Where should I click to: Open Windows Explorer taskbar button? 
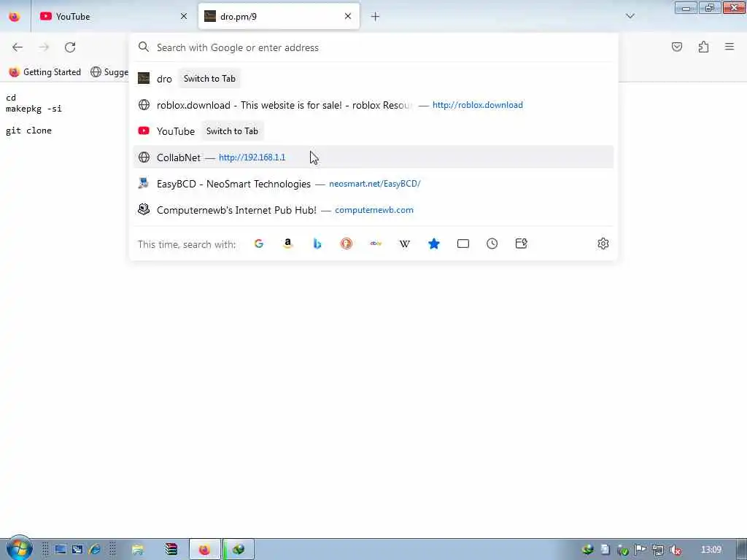(138, 550)
